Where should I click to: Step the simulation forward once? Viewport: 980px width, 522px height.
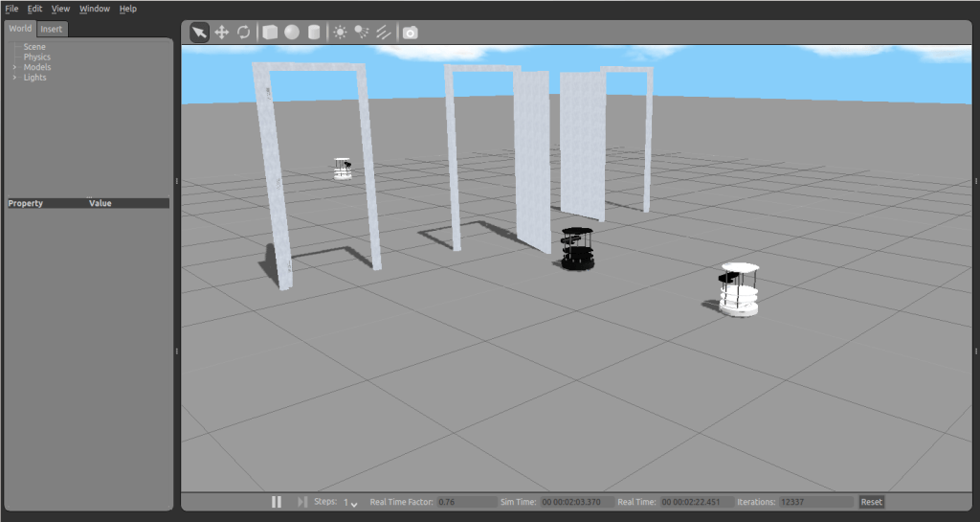click(x=302, y=502)
